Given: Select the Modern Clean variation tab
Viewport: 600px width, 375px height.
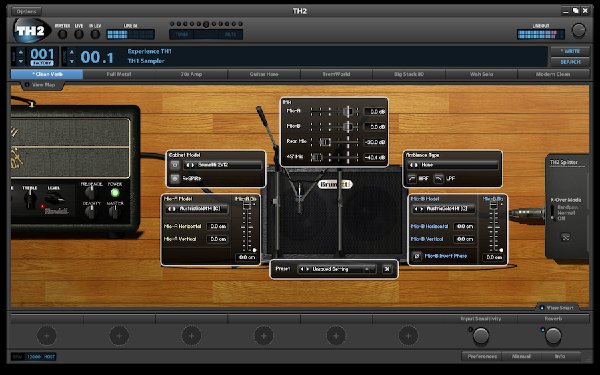Looking at the screenshot, I should point(553,74).
